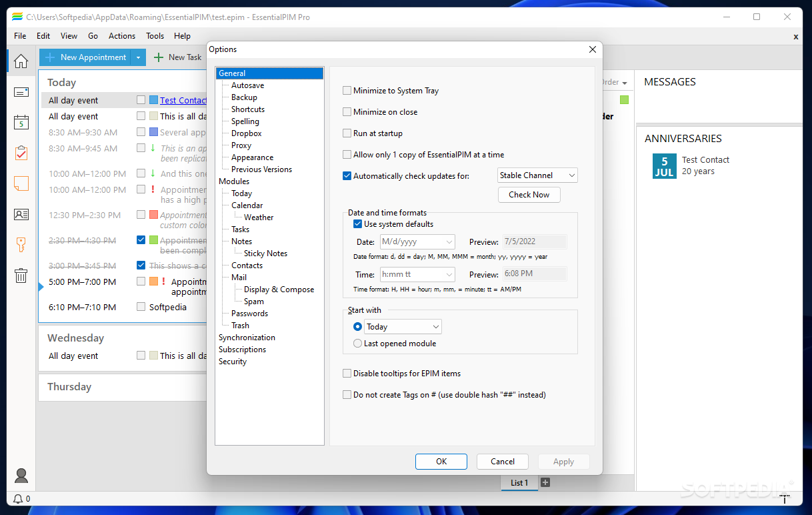Viewport: 812px width, 515px height.
Task: Click the OK button
Action: [x=441, y=462]
